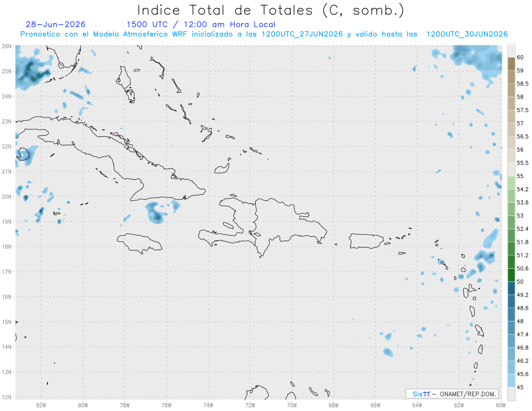Image resolution: width=532 pixels, height=411 pixels.
Task: Click the dark green swatch between 50 and 50.6
Action: [x=511, y=275]
